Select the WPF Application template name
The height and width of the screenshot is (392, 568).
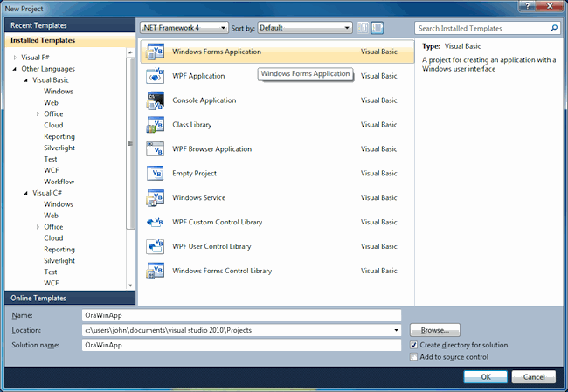click(x=198, y=76)
